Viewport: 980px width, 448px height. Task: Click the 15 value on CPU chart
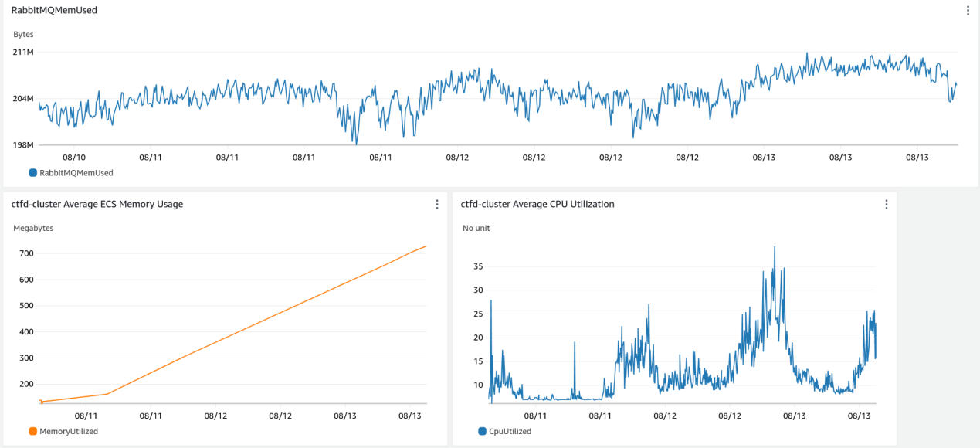[478, 361]
